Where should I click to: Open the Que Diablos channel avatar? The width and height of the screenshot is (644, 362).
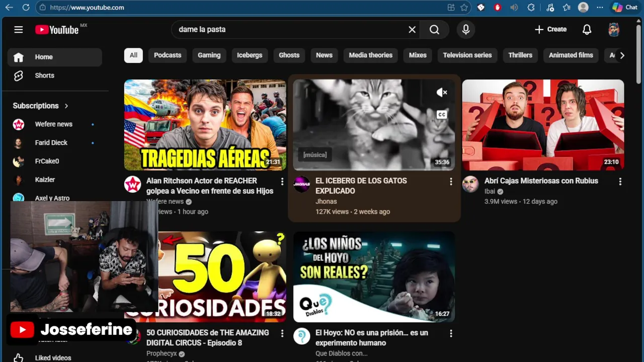[302, 336]
